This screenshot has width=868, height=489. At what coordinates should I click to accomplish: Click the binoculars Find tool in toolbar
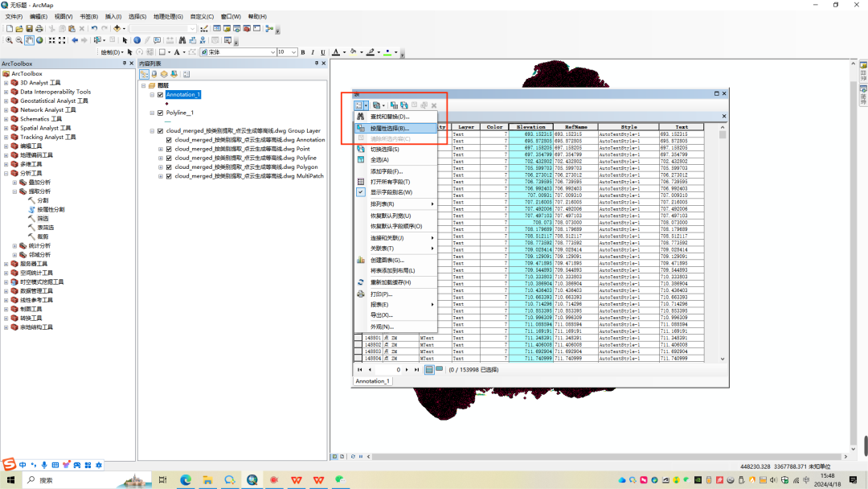coord(182,40)
